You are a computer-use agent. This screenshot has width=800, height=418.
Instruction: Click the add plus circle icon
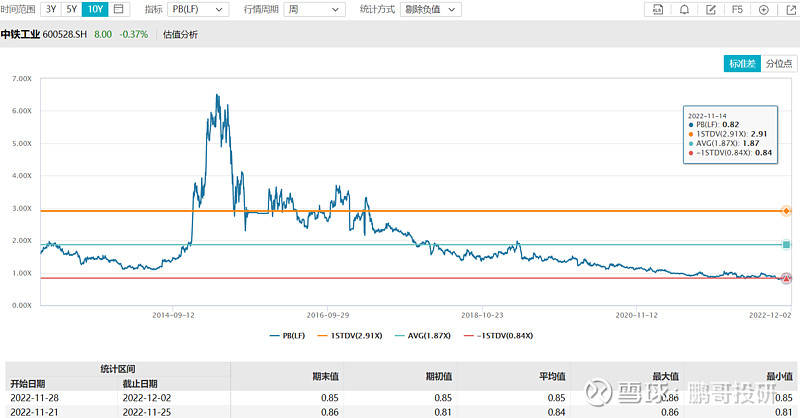[x=764, y=9]
